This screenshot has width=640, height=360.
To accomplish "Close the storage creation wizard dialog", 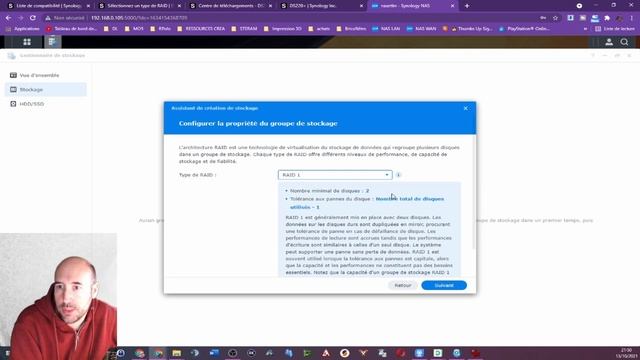I will pyautogui.click(x=466, y=108).
